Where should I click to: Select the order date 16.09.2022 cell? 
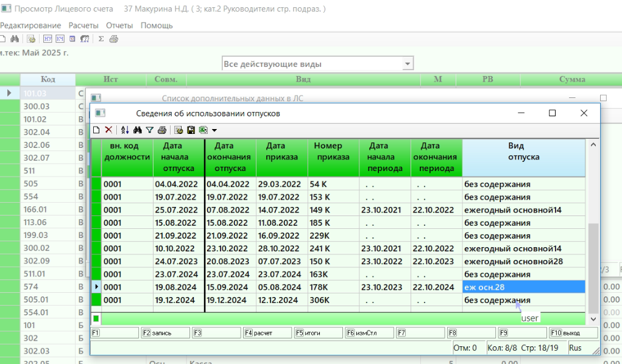coord(281,236)
